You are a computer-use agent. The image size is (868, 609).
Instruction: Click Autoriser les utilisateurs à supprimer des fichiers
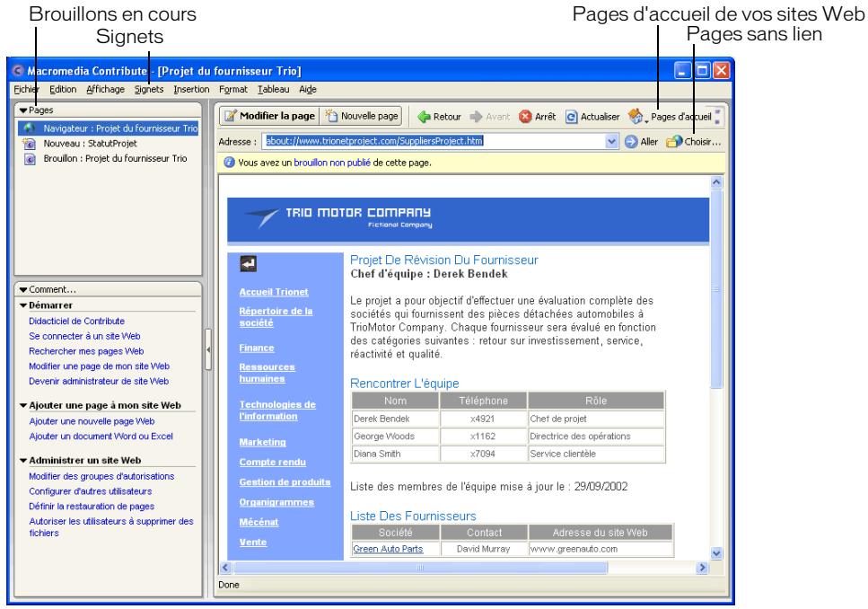pos(111,527)
